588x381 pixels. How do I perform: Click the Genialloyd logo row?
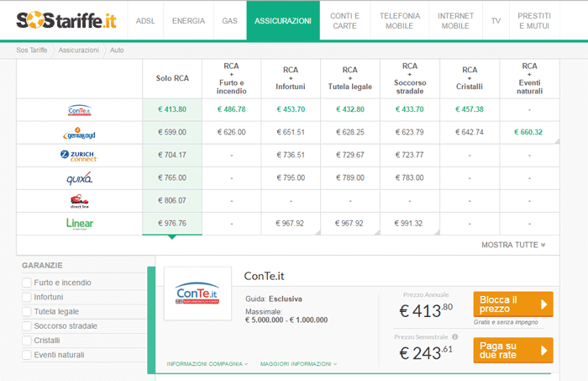tap(79, 133)
